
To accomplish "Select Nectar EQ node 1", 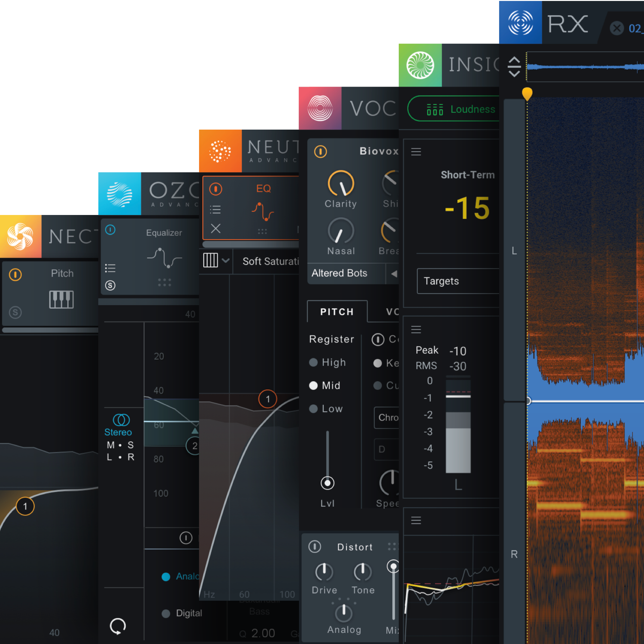I will [25, 506].
